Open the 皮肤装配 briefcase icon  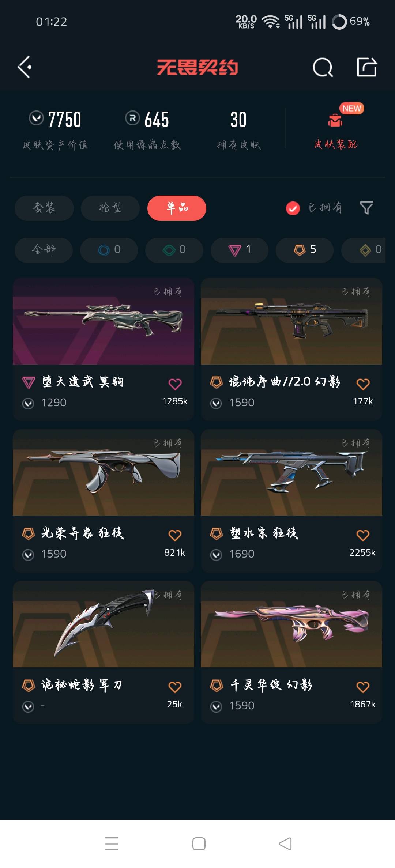point(335,120)
